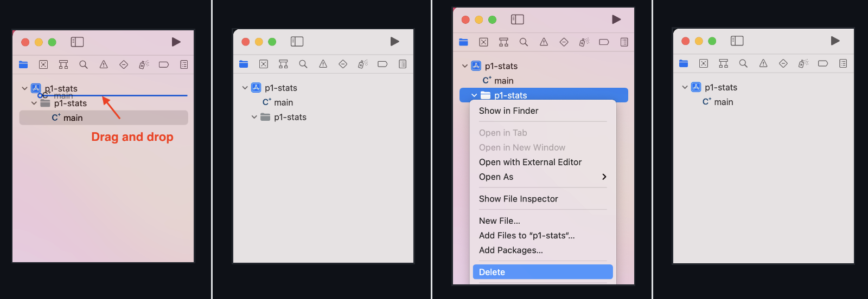Toggle navigator sidebar in leftmost window
Image resolution: width=868 pixels, height=299 pixels.
coord(77,42)
